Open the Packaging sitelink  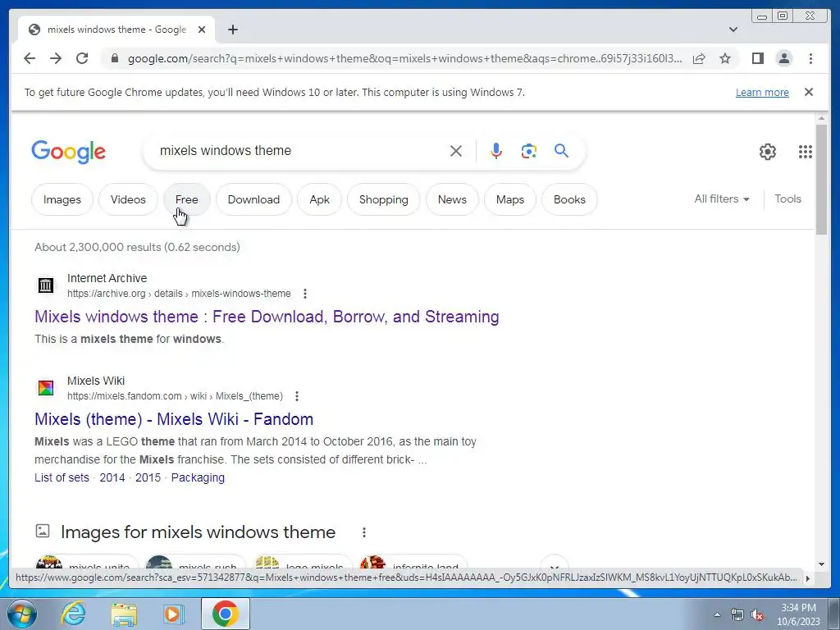(x=198, y=477)
